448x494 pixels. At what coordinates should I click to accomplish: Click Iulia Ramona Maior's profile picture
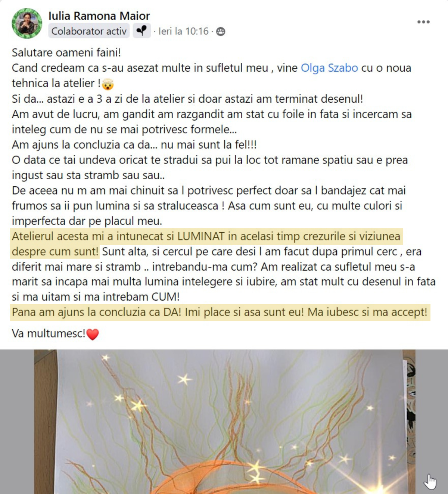tap(27, 24)
